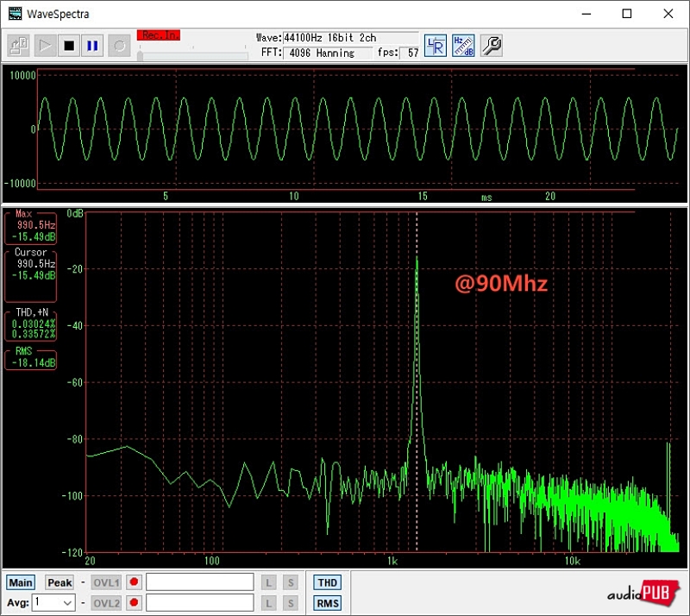Stop recording with the stop button
Image resolution: width=690 pixels, height=616 pixels.
[69, 46]
